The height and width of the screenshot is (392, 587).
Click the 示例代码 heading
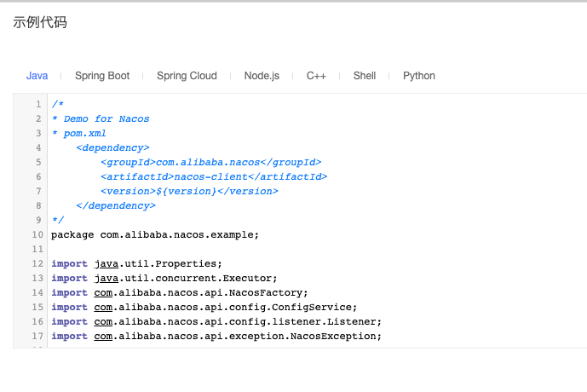pyautogui.click(x=40, y=23)
